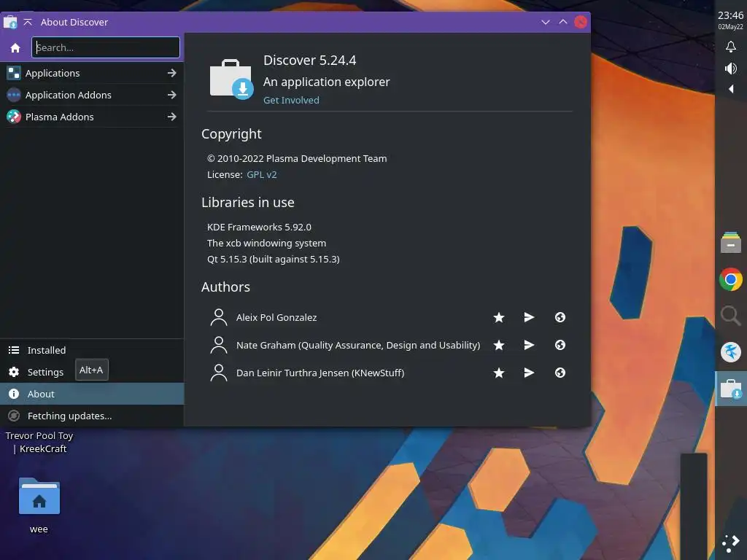This screenshot has width=747, height=560.
Task: Click the avatar of Dan Leinir Turthra Jensen
Action: [219, 373]
